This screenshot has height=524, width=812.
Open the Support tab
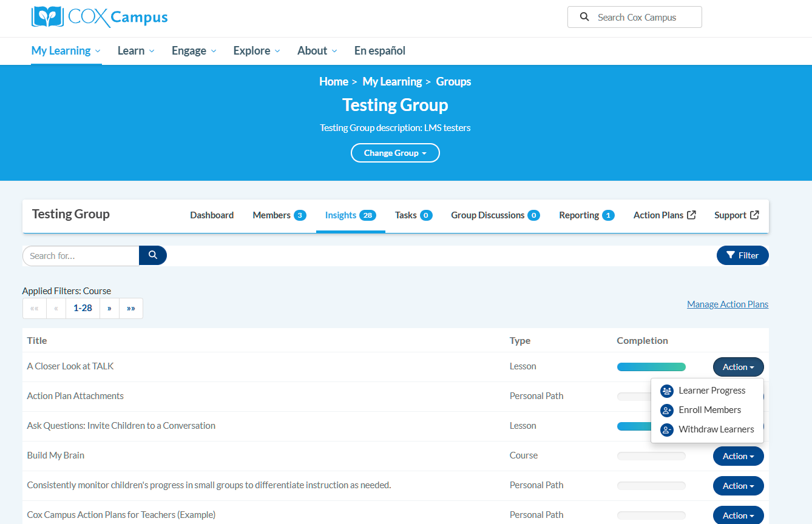click(737, 215)
